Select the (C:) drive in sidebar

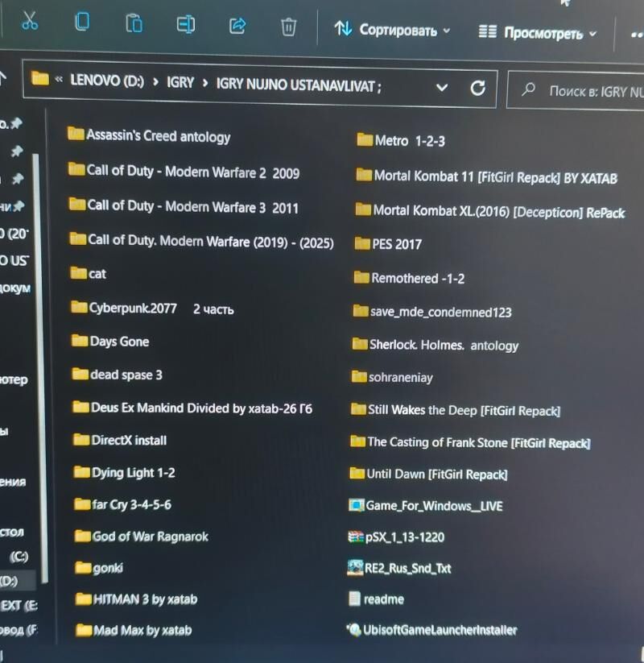(x=18, y=557)
